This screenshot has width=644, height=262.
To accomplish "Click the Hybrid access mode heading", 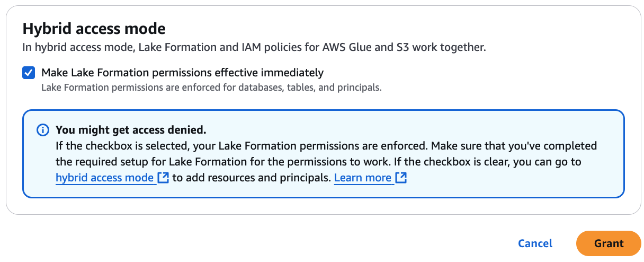I will (x=94, y=28).
